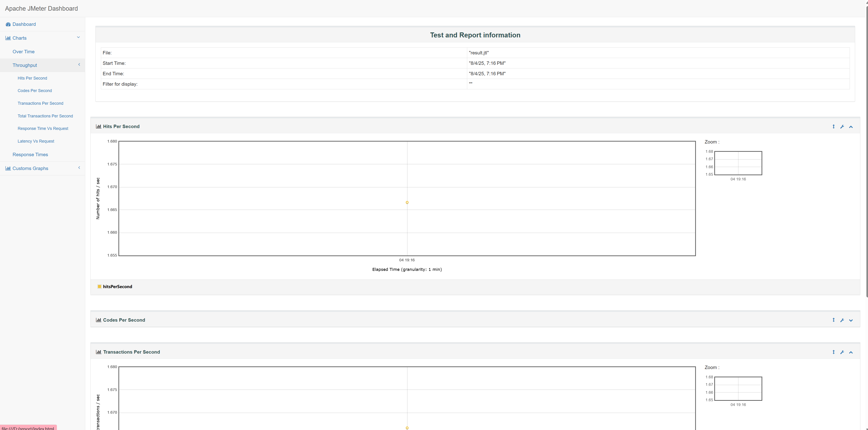This screenshot has width=868, height=430.
Task: Click the Hits Per Second panel title
Action: tap(121, 126)
